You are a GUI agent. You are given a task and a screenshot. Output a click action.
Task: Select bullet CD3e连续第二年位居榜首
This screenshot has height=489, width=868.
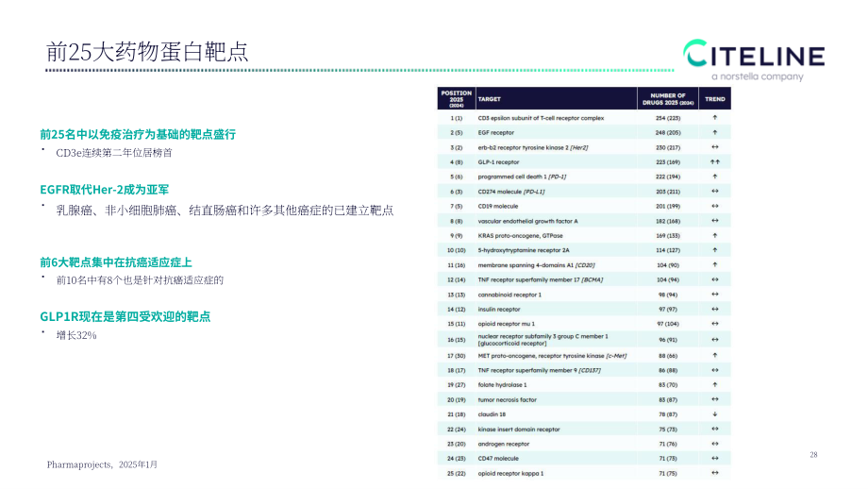click(x=114, y=153)
